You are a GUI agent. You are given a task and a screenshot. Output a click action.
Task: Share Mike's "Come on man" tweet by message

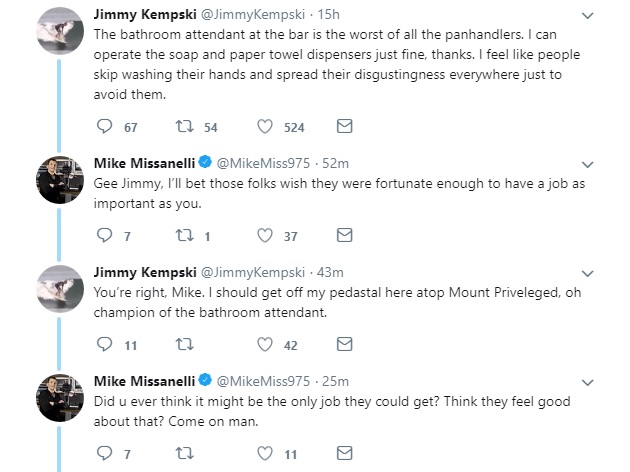344,453
